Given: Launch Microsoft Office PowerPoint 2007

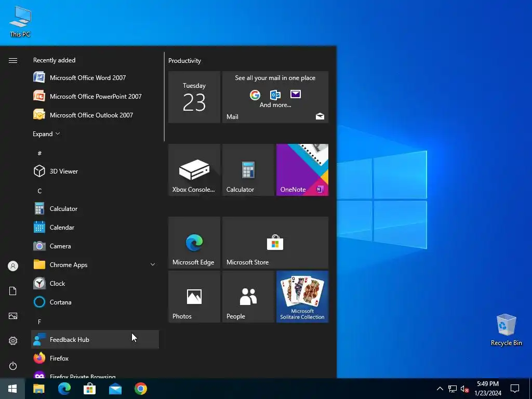Looking at the screenshot, I should click(x=95, y=96).
